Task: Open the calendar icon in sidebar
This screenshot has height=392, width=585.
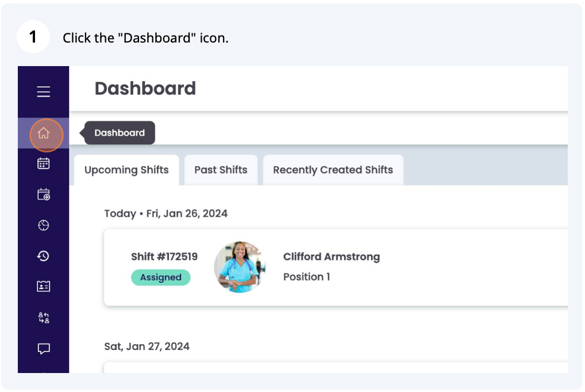Action: [x=44, y=164]
